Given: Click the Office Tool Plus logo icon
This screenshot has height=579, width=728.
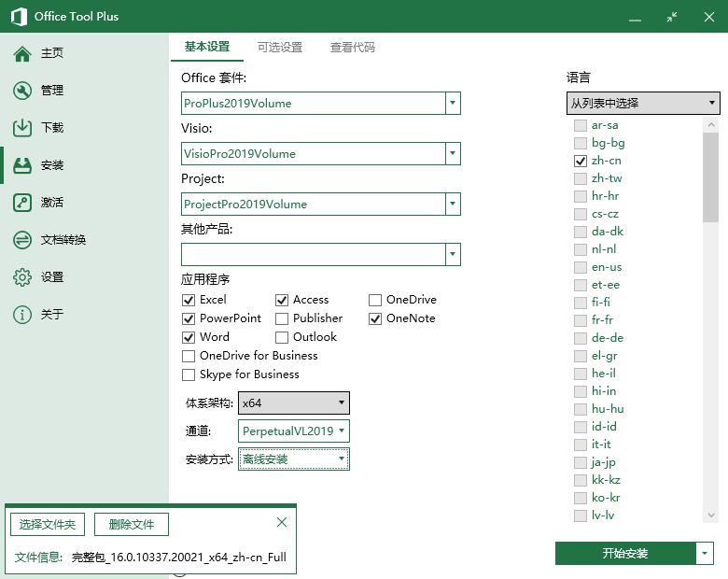Looking at the screenshot, I should click(x=19, y=17).
